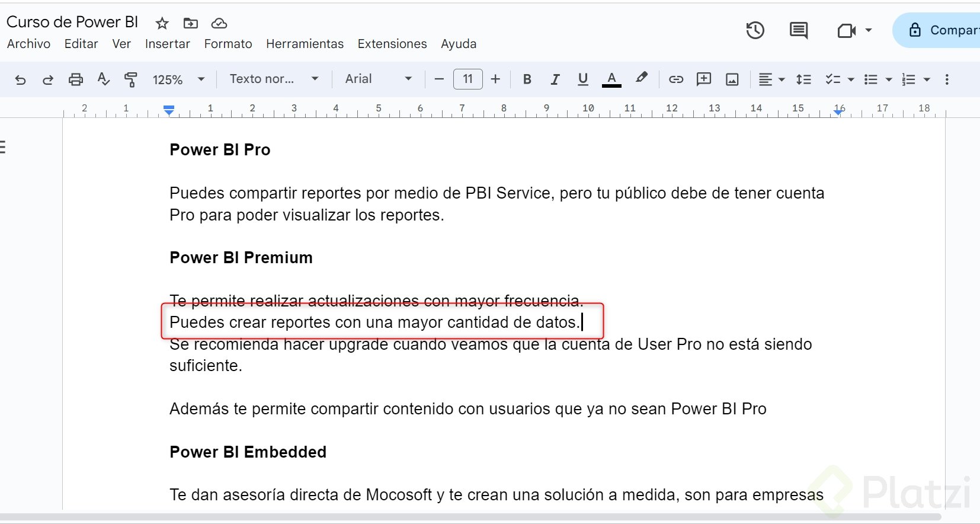Move document using the folder icon
This screenshot has width=980, height=524.
(x=190, y=23)
